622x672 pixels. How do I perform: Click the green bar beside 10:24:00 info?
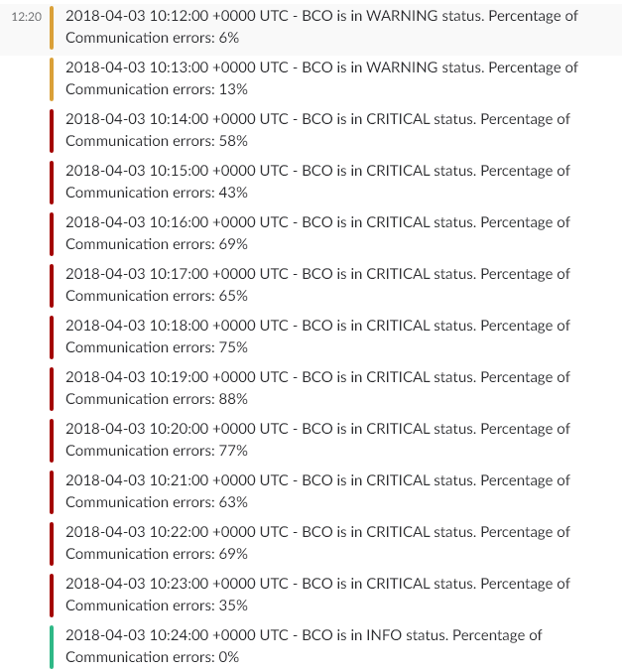[52, 647]
